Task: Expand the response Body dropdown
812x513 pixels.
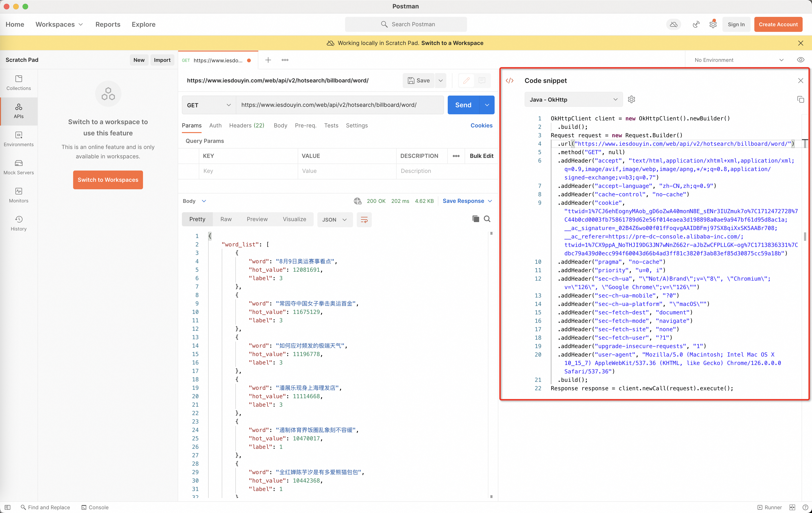Action: [x=194, y=201]
